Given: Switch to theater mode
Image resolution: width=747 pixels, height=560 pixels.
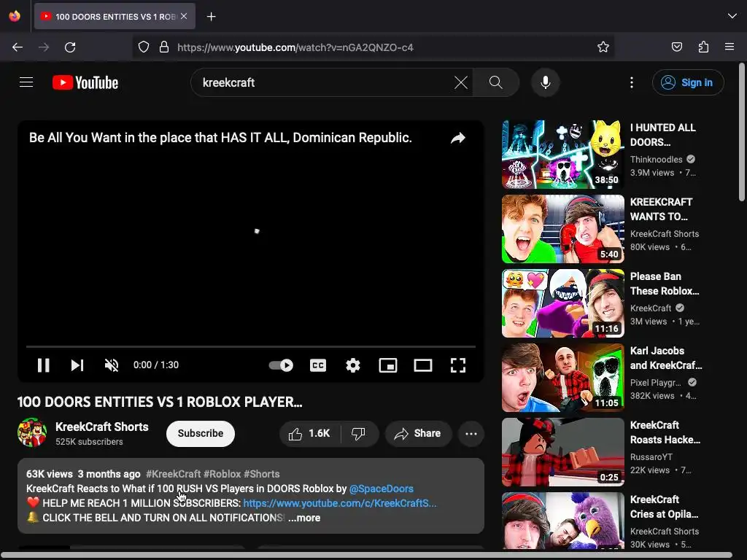Looking at the screenshot, I should tap(423, 365).
